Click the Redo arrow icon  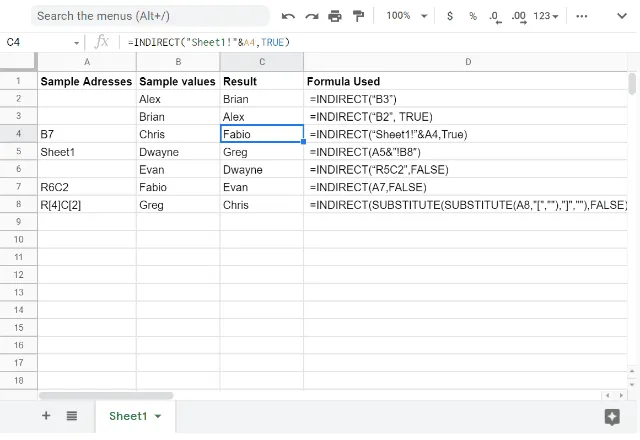(311, 16)
